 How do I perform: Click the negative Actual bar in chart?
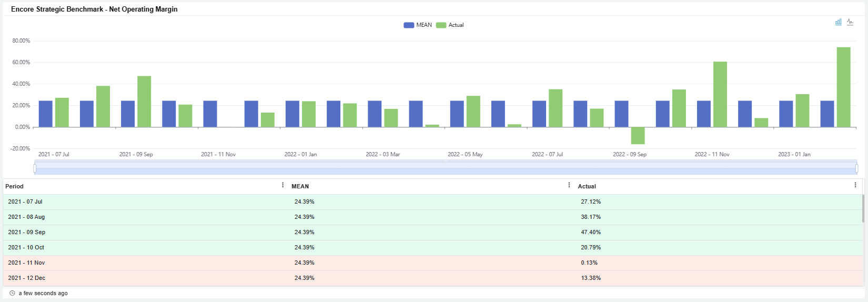(x=638, y=135)
